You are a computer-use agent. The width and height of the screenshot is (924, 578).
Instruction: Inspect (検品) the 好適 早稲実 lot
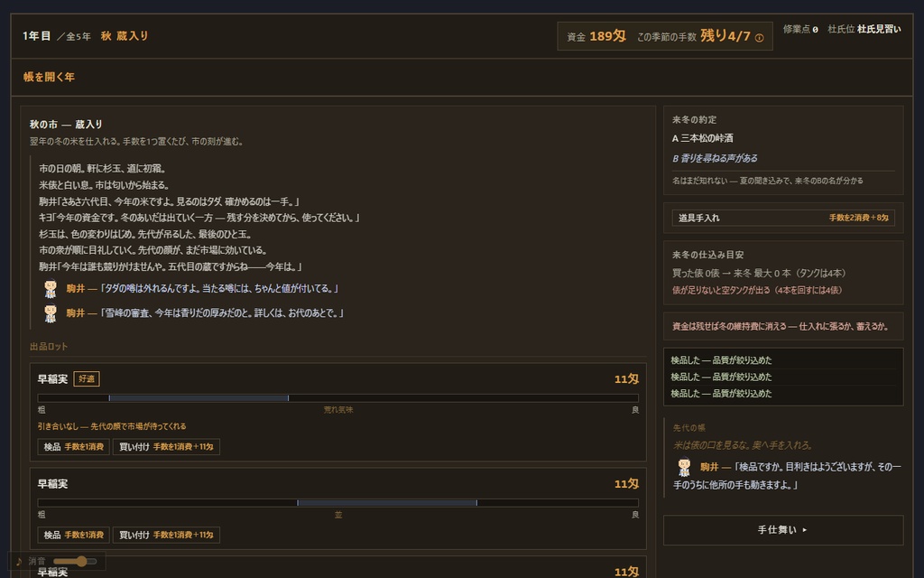pos(74,446)
